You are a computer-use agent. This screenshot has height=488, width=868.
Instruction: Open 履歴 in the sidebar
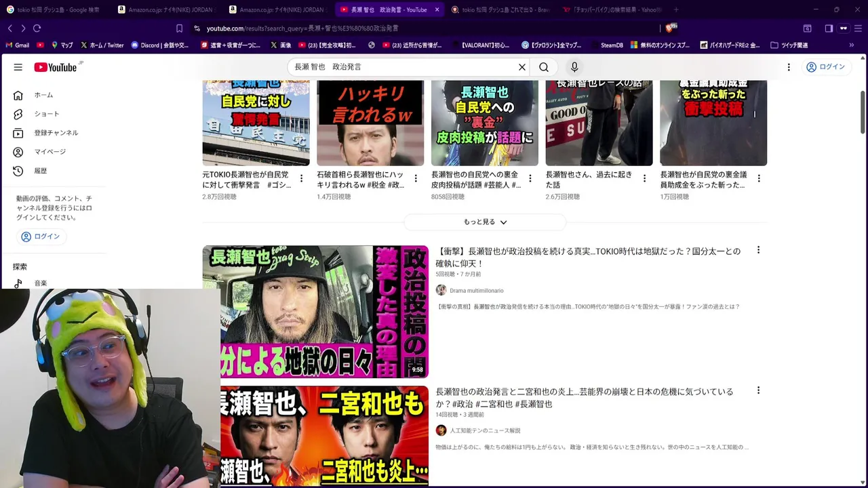point(41,171)
